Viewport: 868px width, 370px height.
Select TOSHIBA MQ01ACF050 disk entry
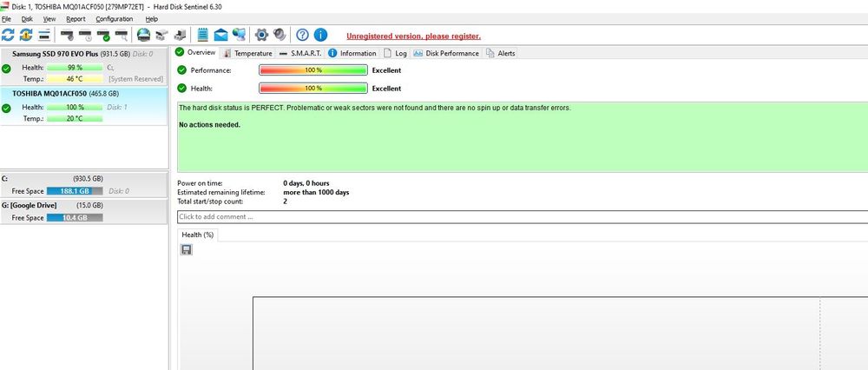pyautogui.click(x=83, y=106)
